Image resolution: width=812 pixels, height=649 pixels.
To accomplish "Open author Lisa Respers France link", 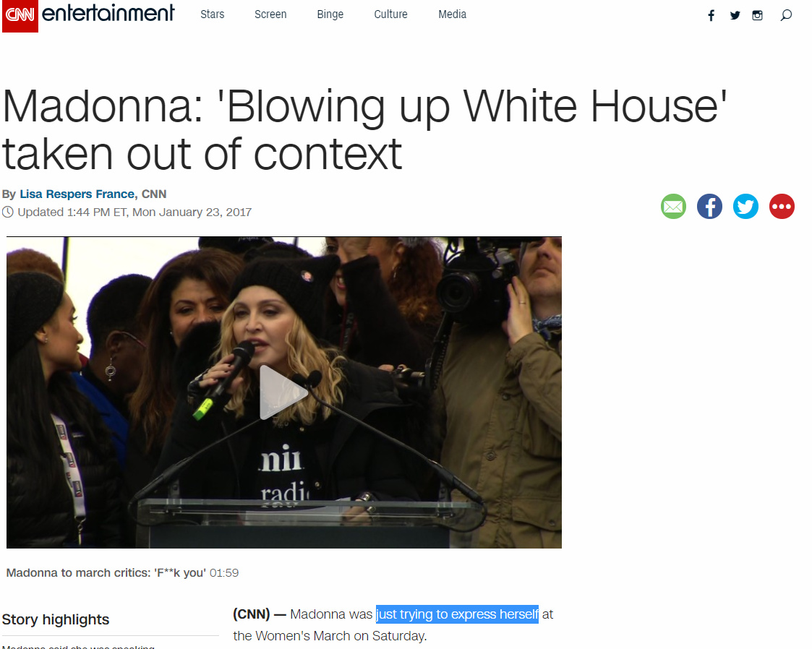I will pyautogui.click(x=77, y=194).
